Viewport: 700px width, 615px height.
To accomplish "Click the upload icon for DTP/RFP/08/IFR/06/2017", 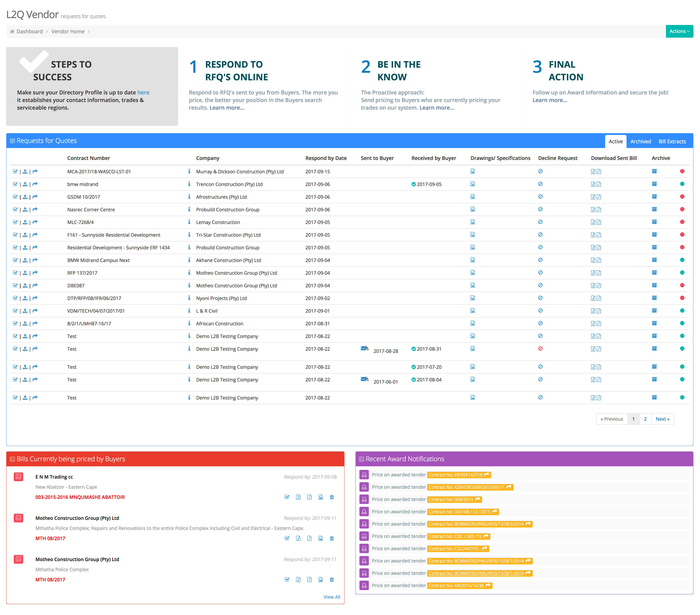I will pyautogui.click(x=25, y=298).
